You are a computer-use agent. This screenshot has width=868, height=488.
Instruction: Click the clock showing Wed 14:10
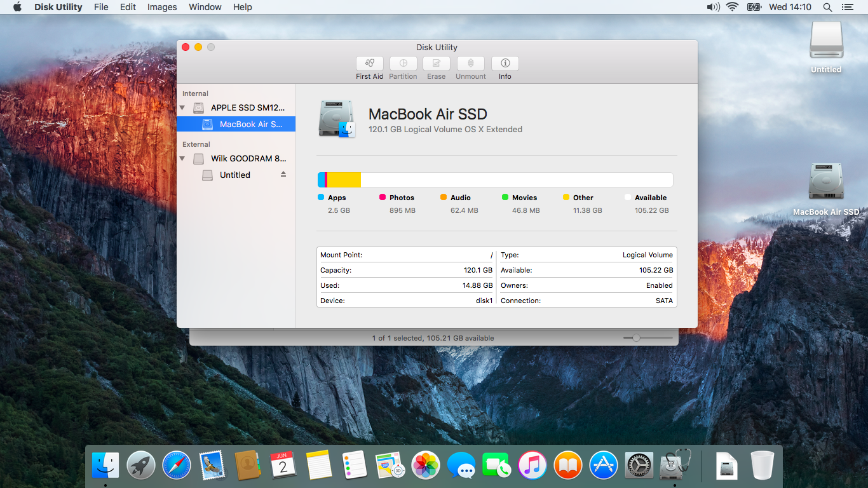tap(790, 7)
